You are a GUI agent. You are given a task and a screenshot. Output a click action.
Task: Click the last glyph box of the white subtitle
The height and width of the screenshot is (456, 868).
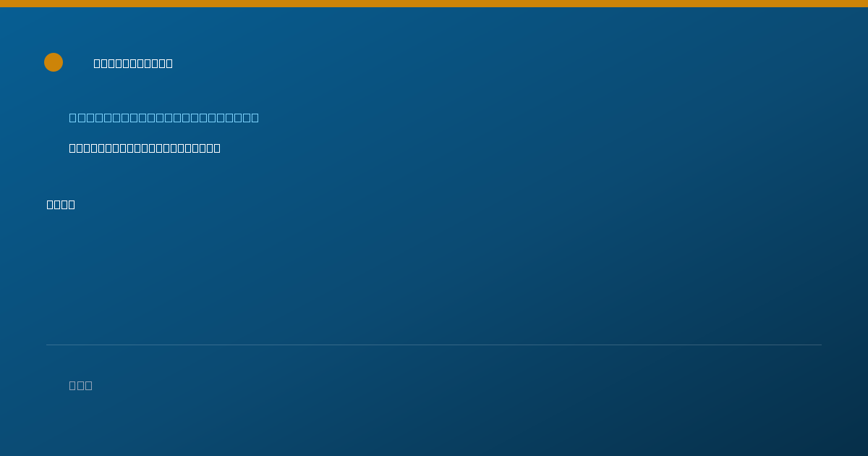point(217,148)
